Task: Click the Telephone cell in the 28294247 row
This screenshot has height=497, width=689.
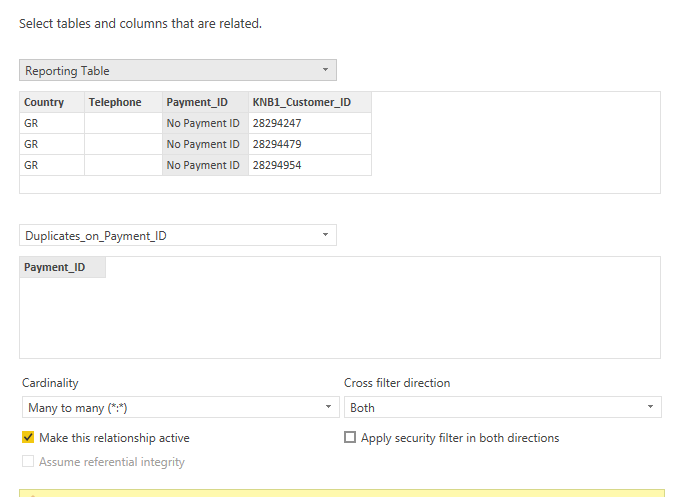Action: (x=123, y=123)
